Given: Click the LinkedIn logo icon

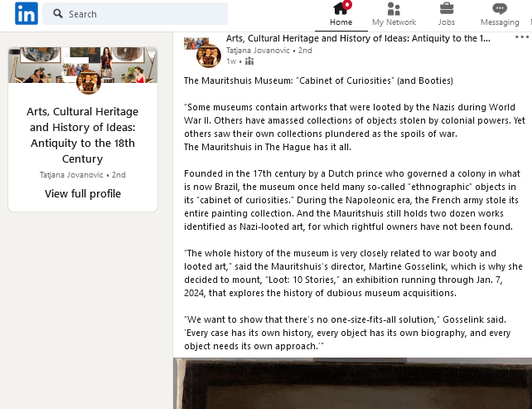Looking at the screenshot, I should [27, 13].
